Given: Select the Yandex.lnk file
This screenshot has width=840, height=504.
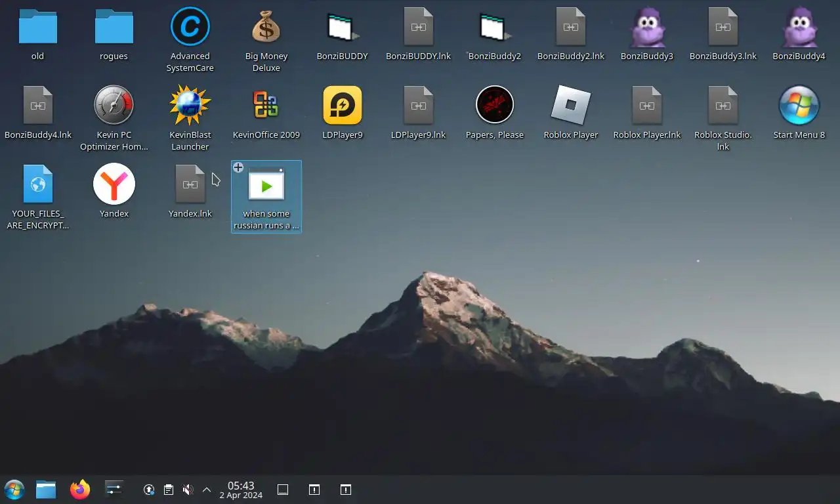Looking at the screenshot, I should tap(190, 184).
